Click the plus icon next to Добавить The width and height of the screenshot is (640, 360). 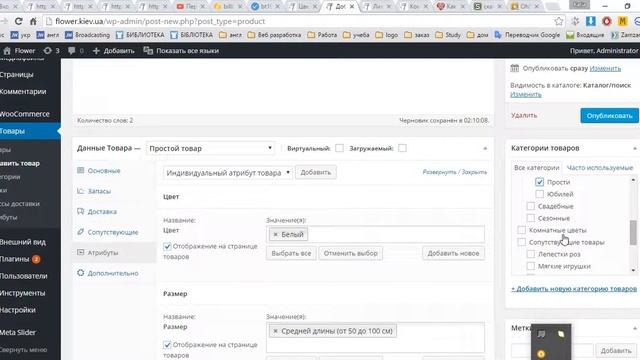[96, 51]
